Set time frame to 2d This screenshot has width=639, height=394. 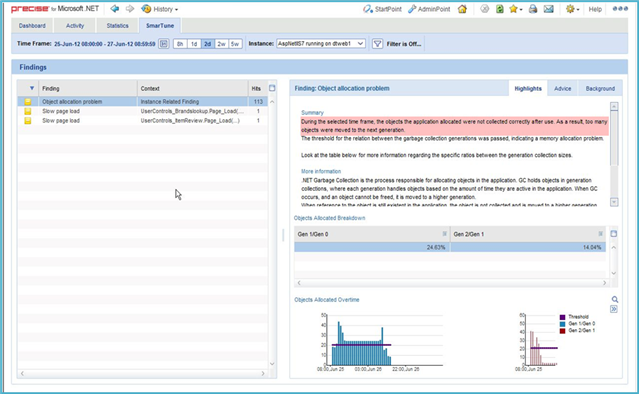207,44
